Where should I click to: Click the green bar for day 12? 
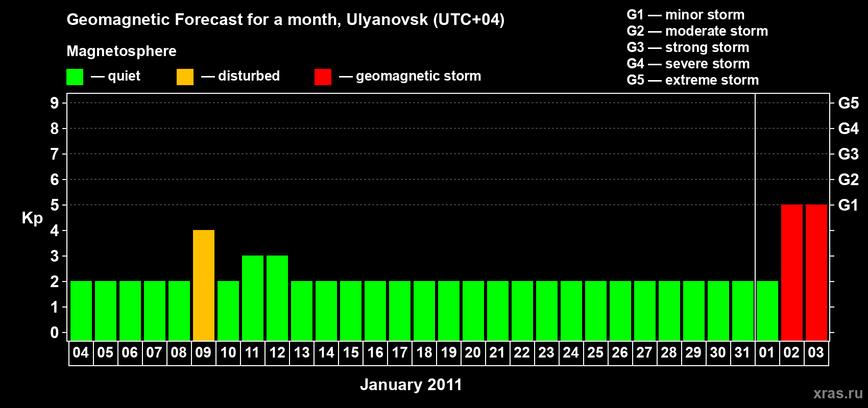coord(277,298)
